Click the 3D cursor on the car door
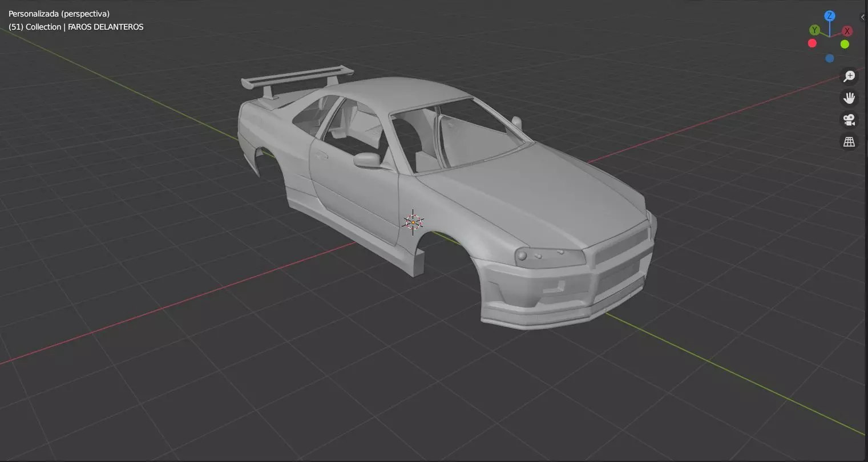Screen dimensions: 868x462 (413, 222)
